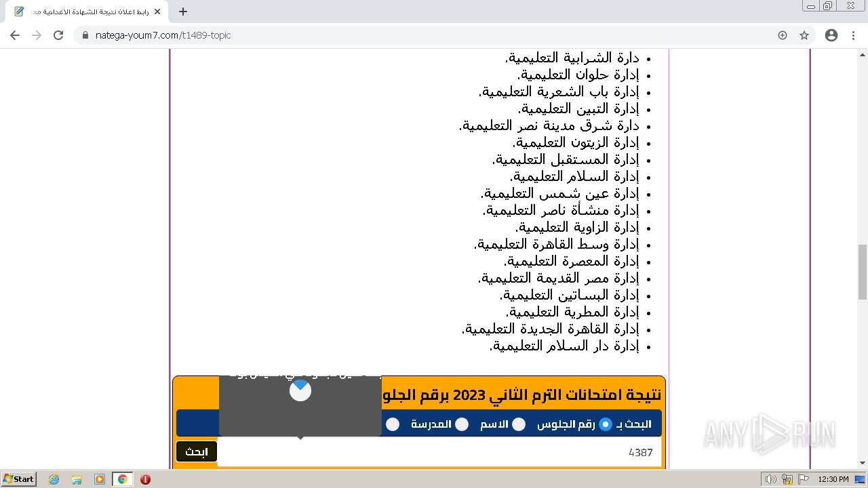
Task: Reload the current page
Action: tap(58, 35)
